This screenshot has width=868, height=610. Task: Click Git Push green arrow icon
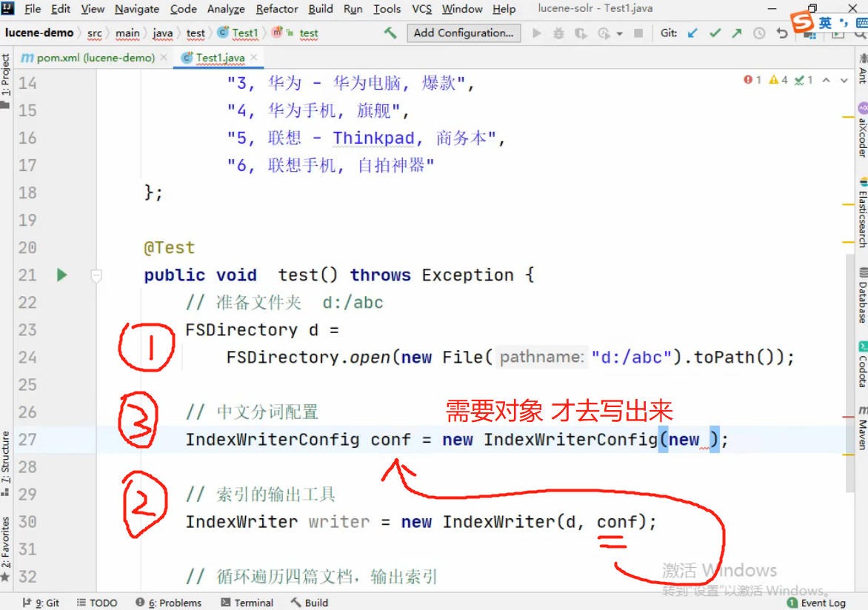coord(736,33)
